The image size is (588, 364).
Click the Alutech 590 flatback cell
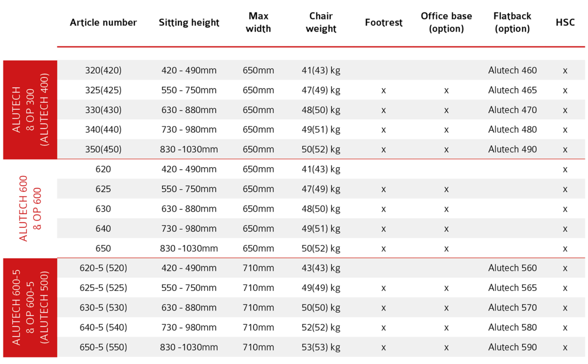(513, 347)
